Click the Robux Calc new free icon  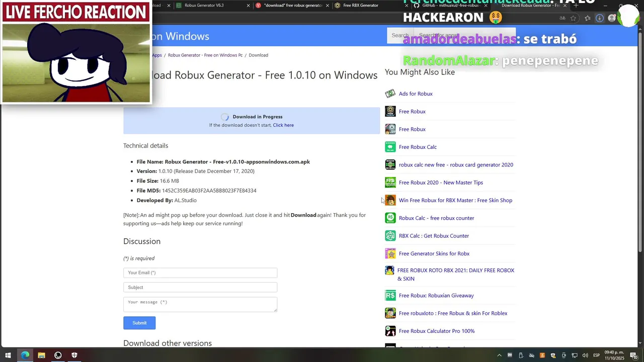tap(390, 164)
